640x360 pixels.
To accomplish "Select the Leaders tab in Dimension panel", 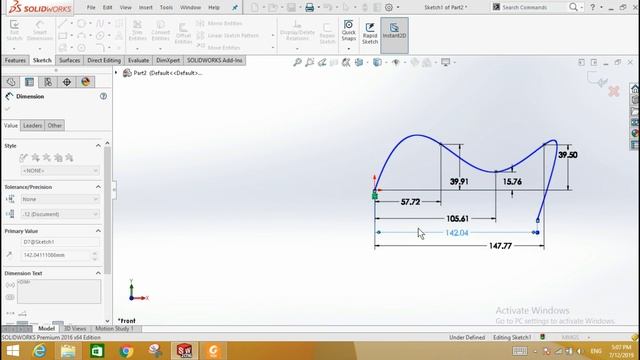I will click(x=33, y=125).
